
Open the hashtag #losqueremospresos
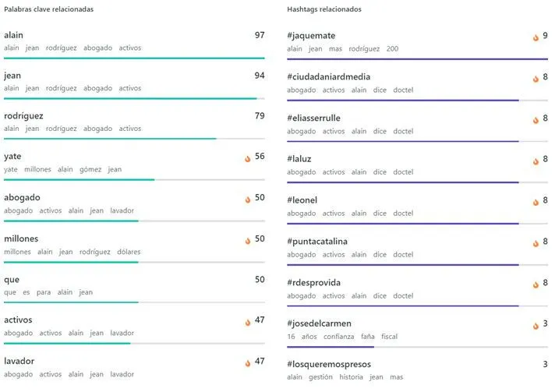click(328, 364)
